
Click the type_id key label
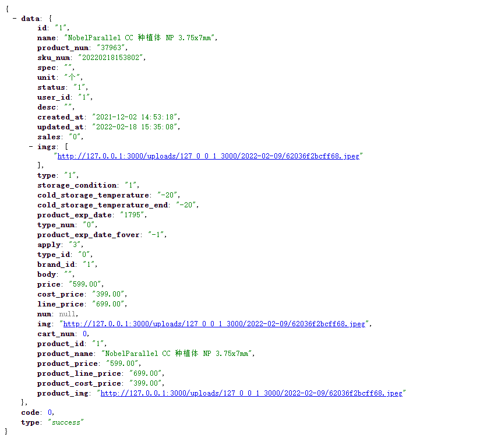pos(54,255)
